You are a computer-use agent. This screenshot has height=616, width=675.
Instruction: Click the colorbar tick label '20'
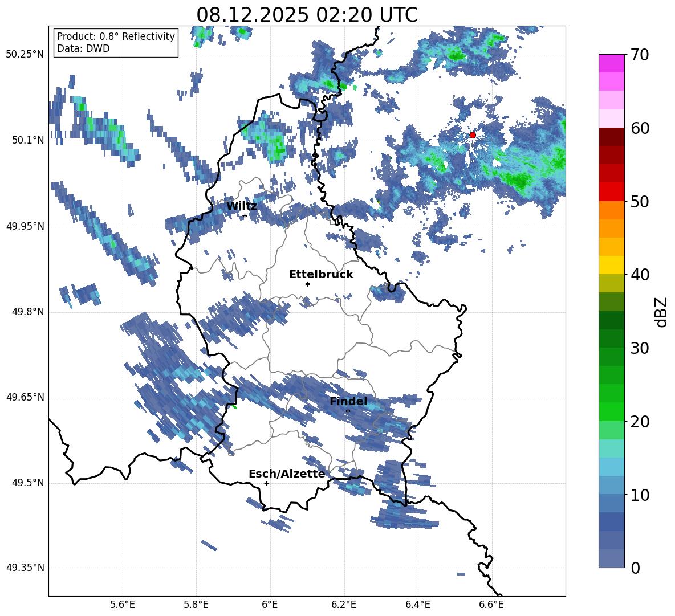[639, 422]
